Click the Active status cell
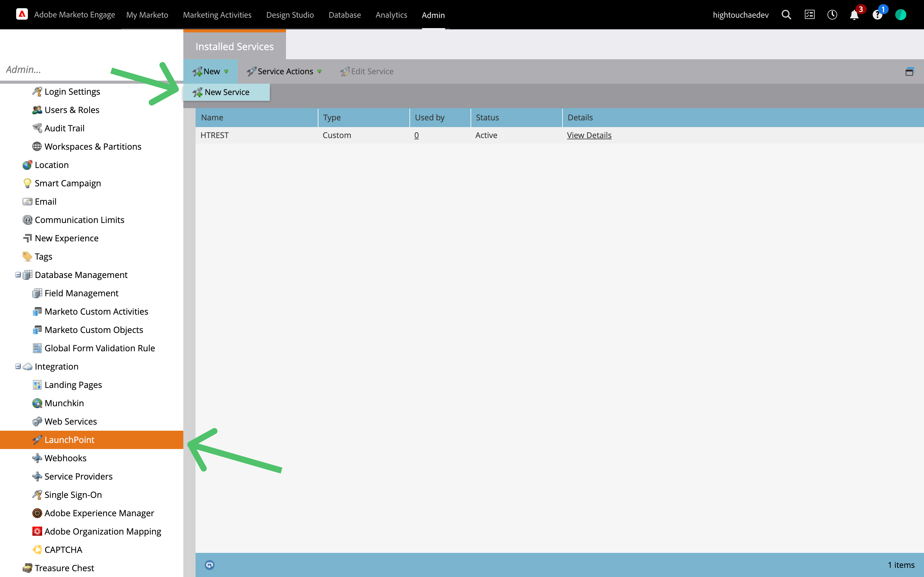The height and width of the screenshot is (577, 924). (x=486, y=135)
